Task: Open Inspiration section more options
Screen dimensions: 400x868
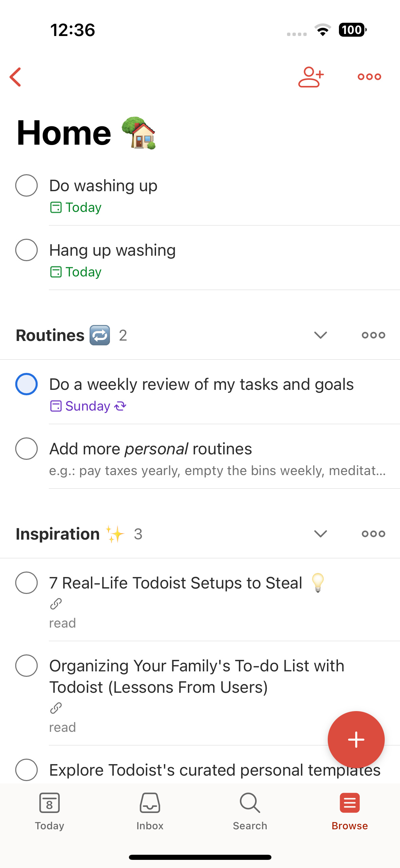Action: tap(373, 534)
